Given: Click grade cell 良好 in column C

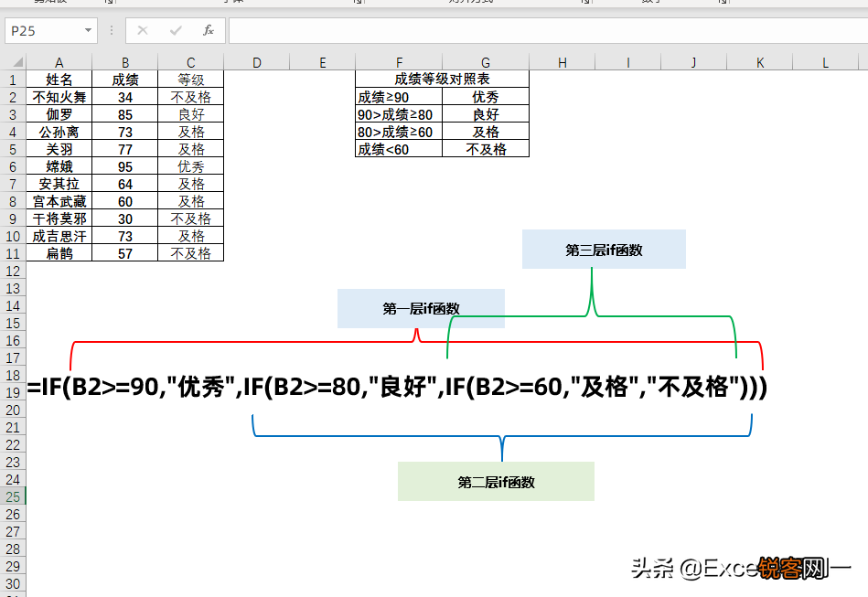Looking at the screenshot, I should pos(191,114).
